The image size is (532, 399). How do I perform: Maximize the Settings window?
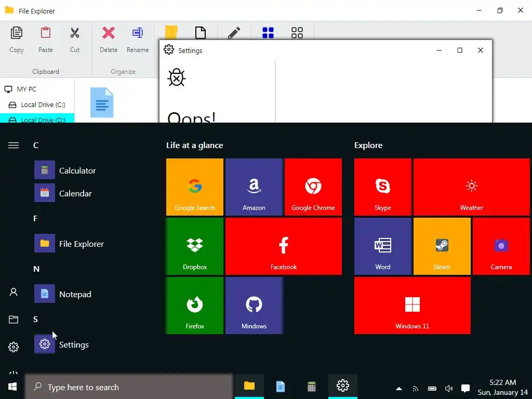[x=460, y=50]
